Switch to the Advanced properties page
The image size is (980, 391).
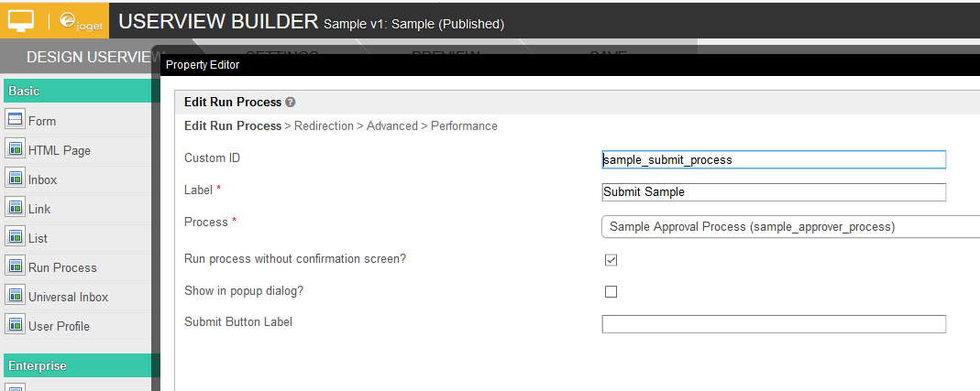tap(391, 126)
